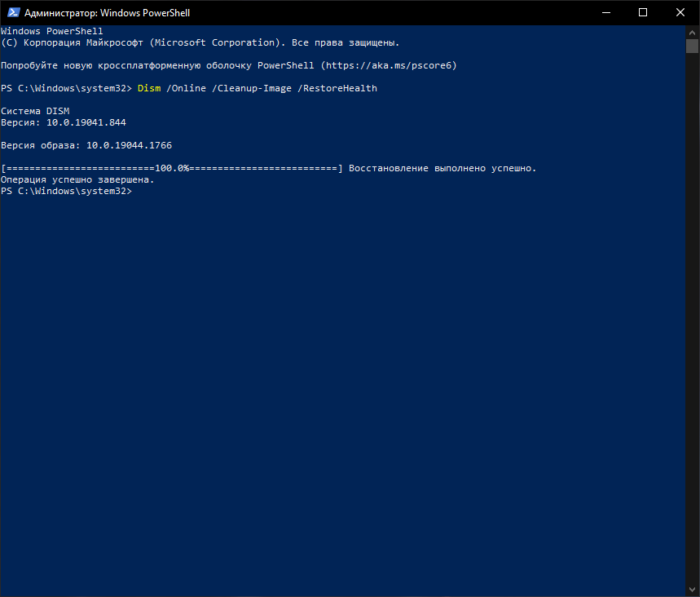Viewport: 700px width, 597px height.
Task: Click the vertical scrollbar thumb
Action: [x=692, y=46]
